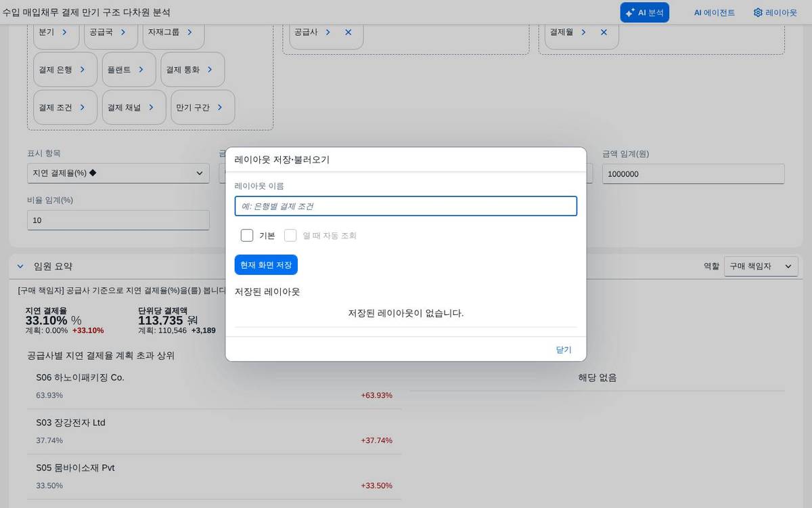Click the 레이아웃 저장·불러오기 dialog title

click(x=282, y=160)
